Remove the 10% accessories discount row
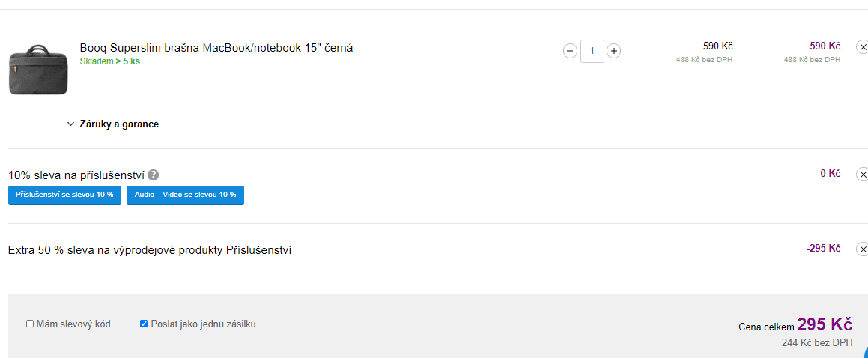This screenshot has width=868, height=358. (862, 175)
